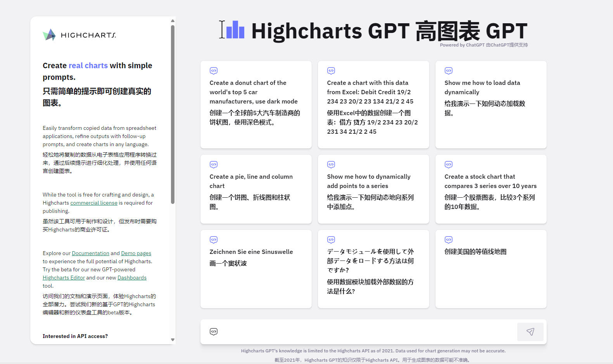This screenshot has width=613, height=364.
Task: Select the 创建美国的等值线地图 prompt card
Action: point(491,269)
